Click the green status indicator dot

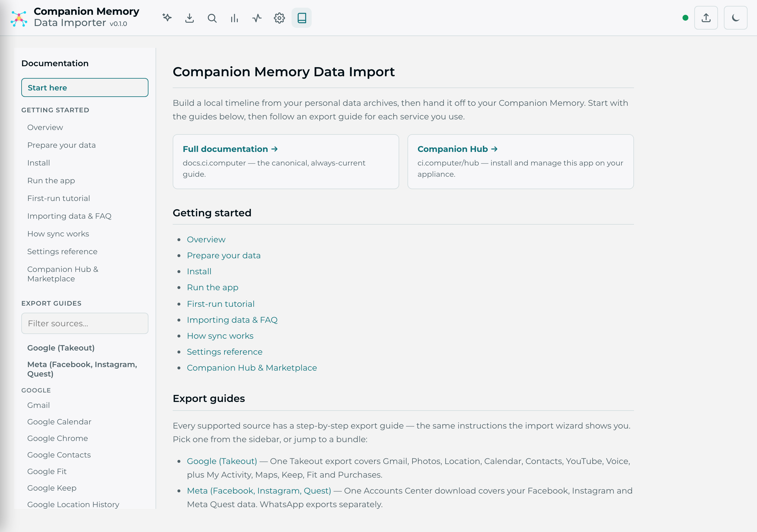click(685, 18)
